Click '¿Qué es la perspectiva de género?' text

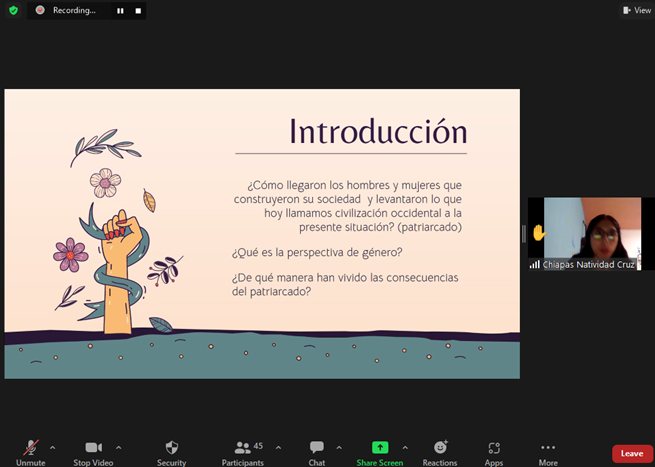pos(317,252)
